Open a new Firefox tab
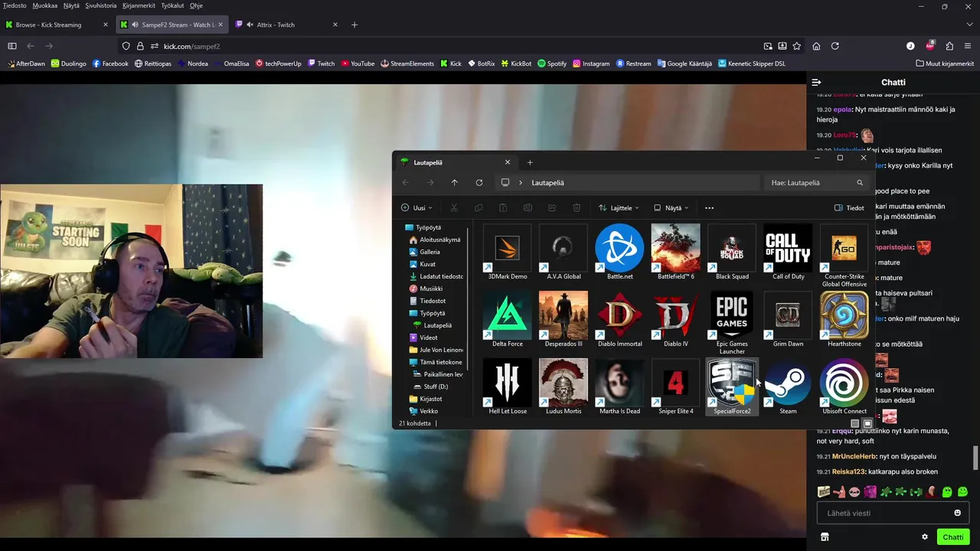Screen dimensions: 980x551 pyautogui.click(x=354, y=24)
